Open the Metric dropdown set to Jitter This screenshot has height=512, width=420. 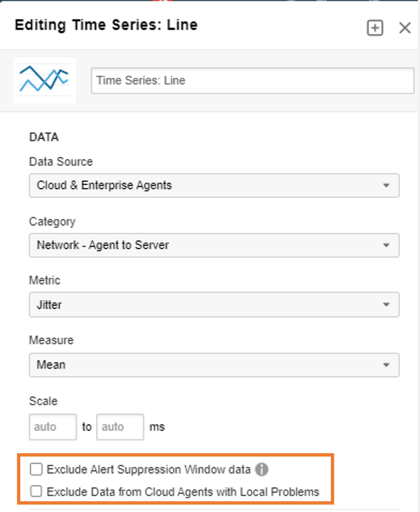click(214, 305)
